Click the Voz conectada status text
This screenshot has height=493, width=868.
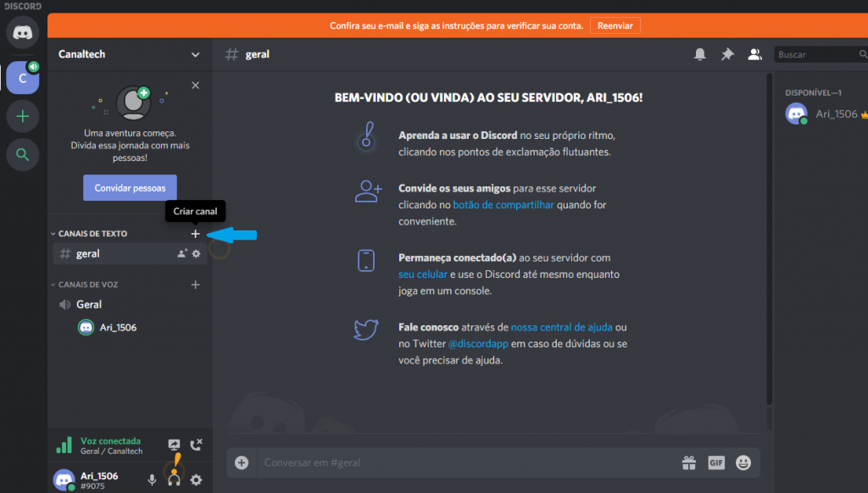click(x=111, y=441)
